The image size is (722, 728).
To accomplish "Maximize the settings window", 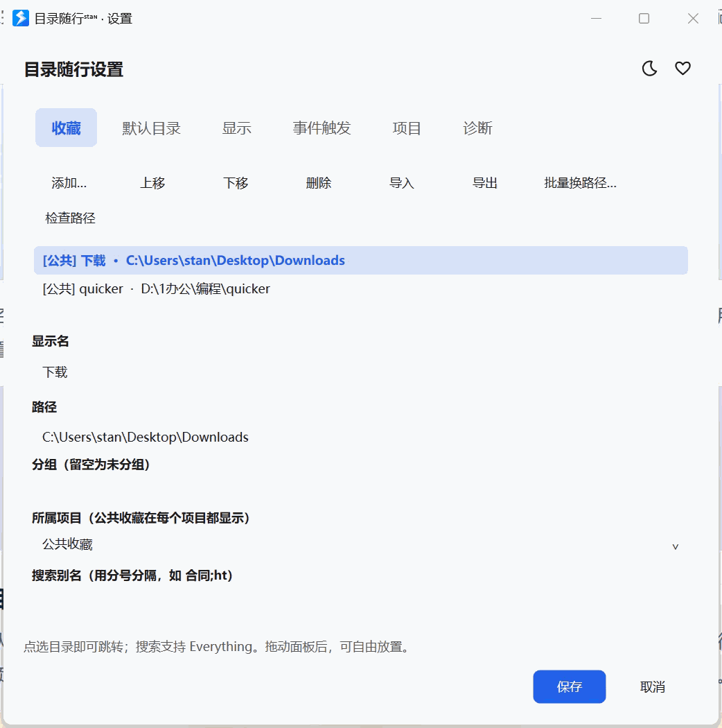I will tap(644, 19).
